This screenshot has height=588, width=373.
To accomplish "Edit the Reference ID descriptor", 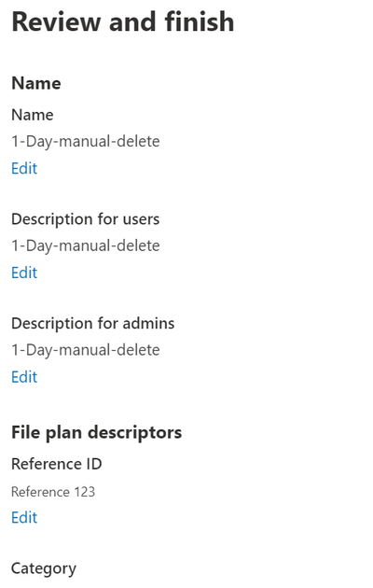I will [x=24, y=517].
